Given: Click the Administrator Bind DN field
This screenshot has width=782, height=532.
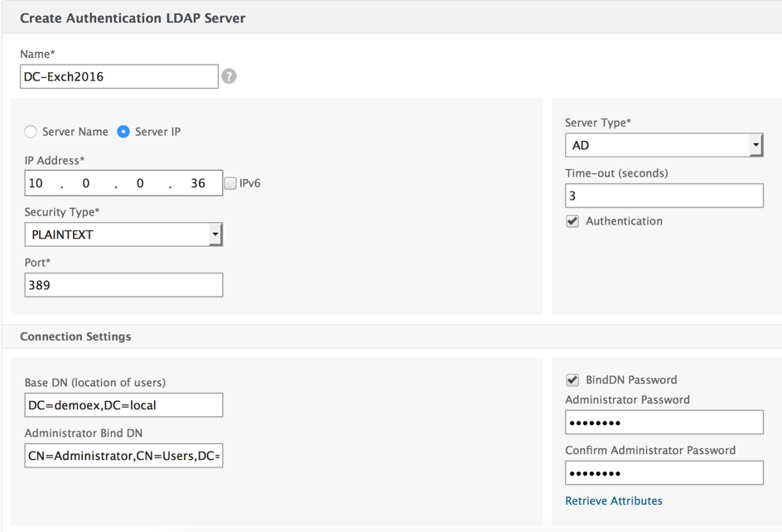Looking at the screenshot, I should click(123, 456).
